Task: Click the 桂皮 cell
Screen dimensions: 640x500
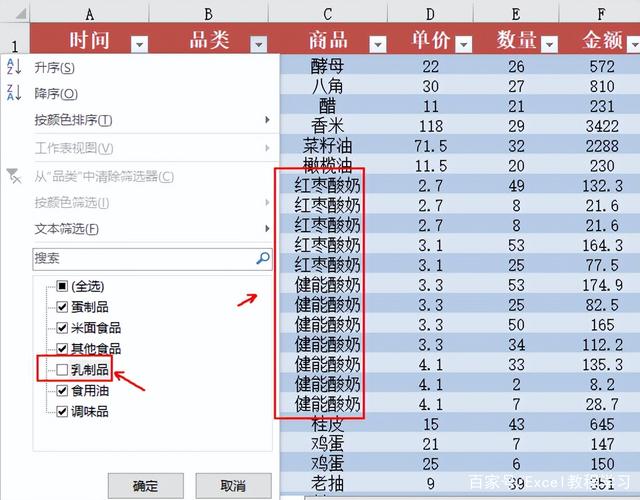Action: tap(327, 424)
